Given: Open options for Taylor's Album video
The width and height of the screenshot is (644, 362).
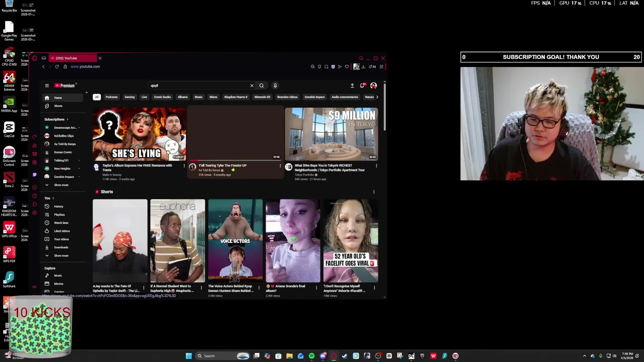Looking at the screenshot, I should click(184, 166).
